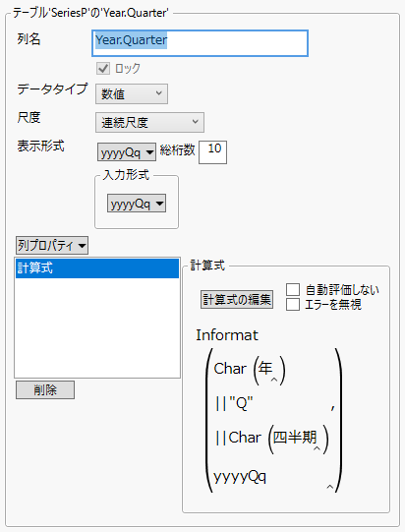
Task: Open the 入力形式 yyyyQq dropdown
Action: pyautogui.click(x=137, y=204)
